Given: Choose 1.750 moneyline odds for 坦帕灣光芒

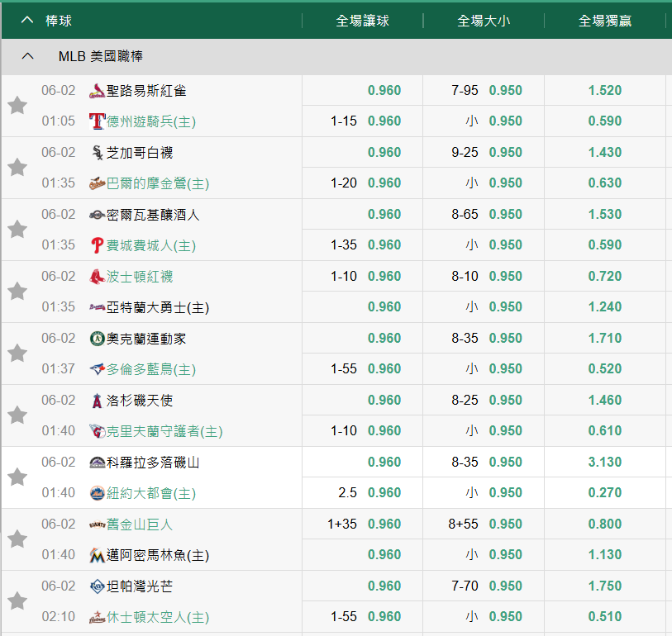Looking at the screenshot, I should coord(605,586).
